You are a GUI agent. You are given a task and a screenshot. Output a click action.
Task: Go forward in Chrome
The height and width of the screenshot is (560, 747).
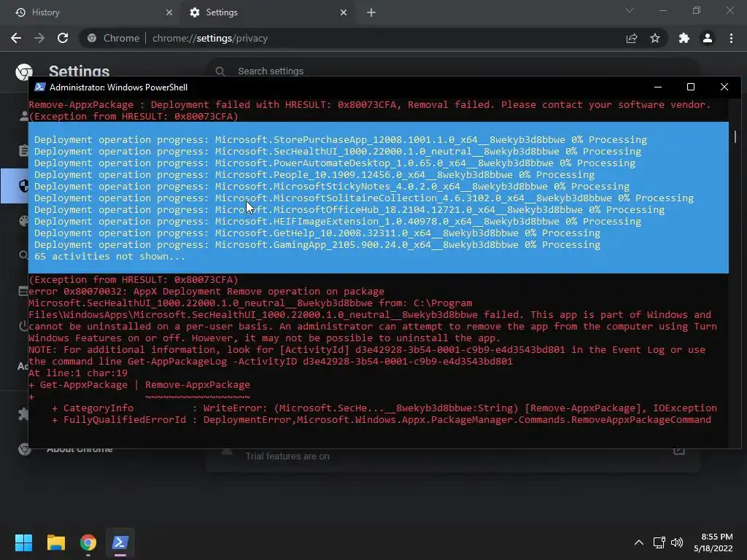[39, 38]
